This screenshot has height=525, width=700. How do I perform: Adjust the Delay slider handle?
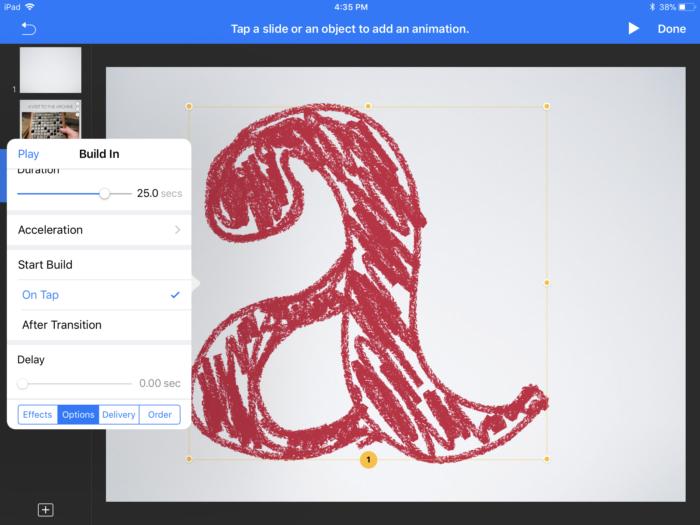point(22,383)
